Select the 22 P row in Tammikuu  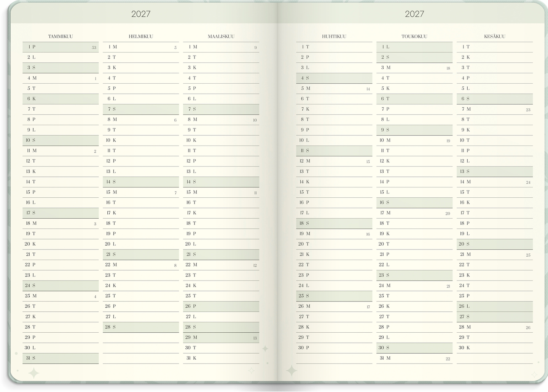pyautogui.click(x=61, y=265)
